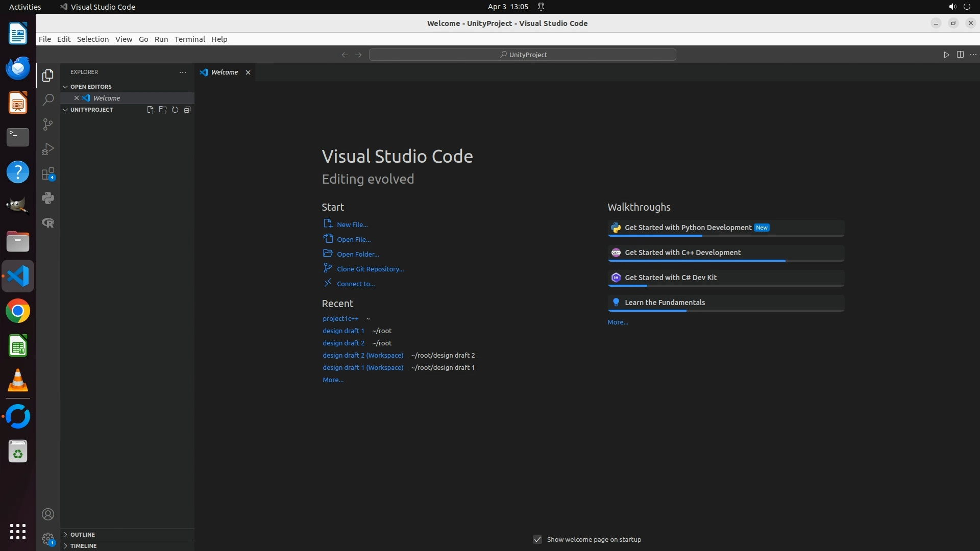
Task: Uncheck Show welcome page on startup
Action: coord(537,539)
